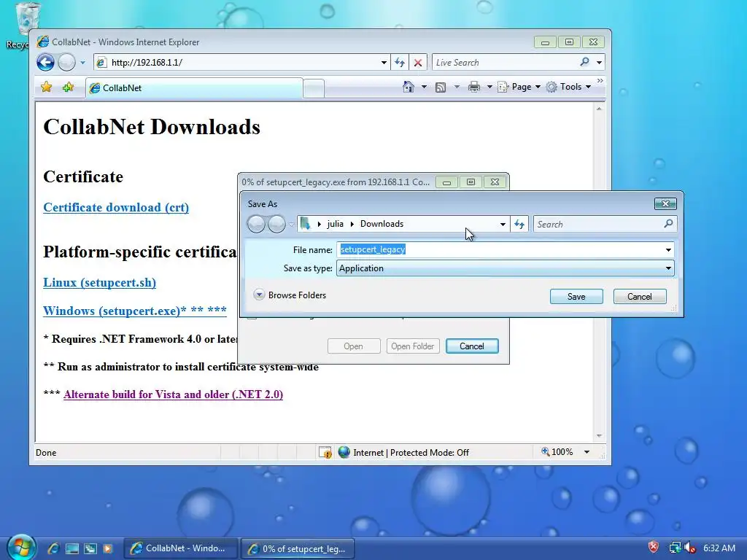
Task: Click the Add to Favorites icon
Action: pos(68,87)
